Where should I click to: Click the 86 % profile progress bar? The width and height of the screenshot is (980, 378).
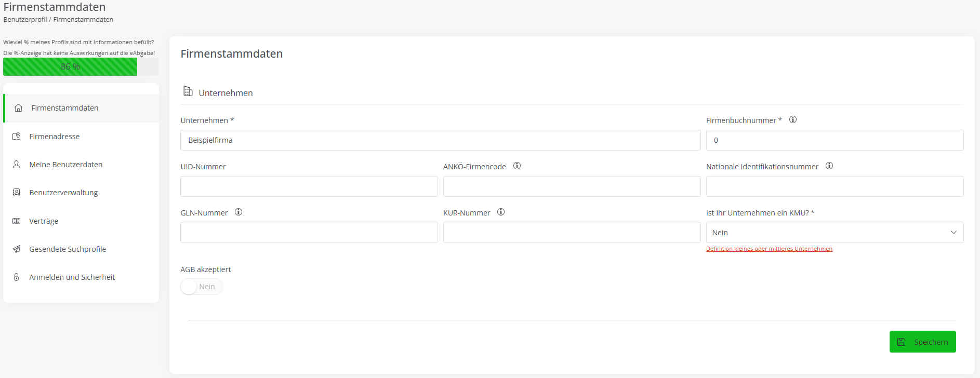70,67
